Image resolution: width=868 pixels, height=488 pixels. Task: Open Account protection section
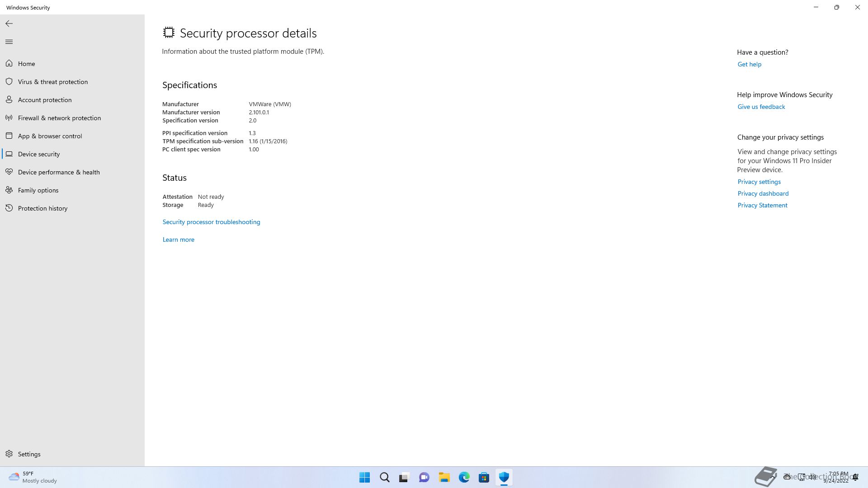click(45, 100)
